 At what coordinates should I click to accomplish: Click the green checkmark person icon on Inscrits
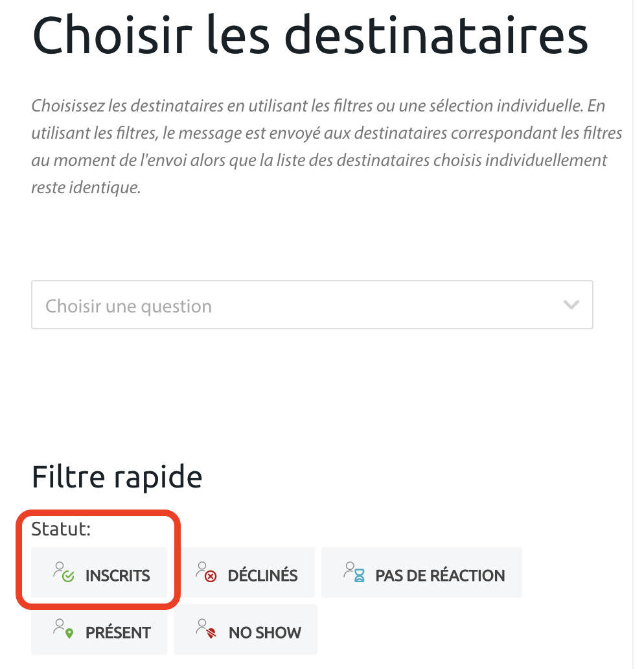coord(63,572)
